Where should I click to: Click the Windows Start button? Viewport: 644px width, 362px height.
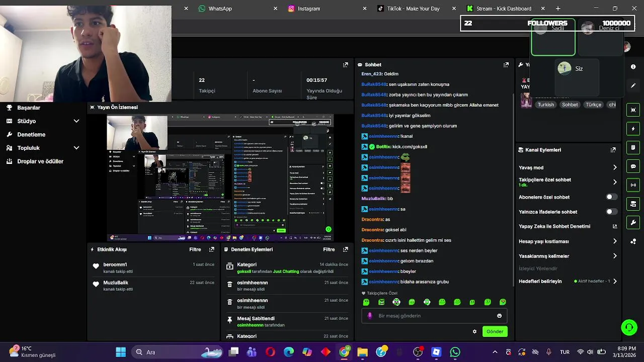(121, 352)
